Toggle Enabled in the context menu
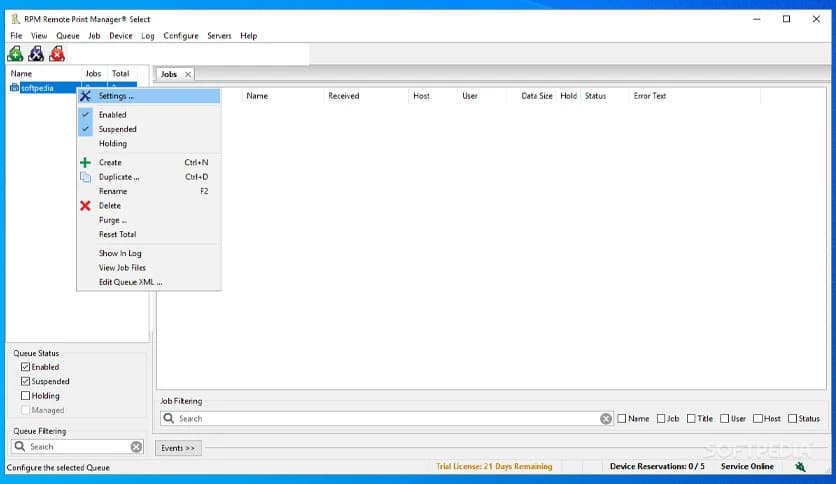 pyautogui.click(x=149, y=115)
